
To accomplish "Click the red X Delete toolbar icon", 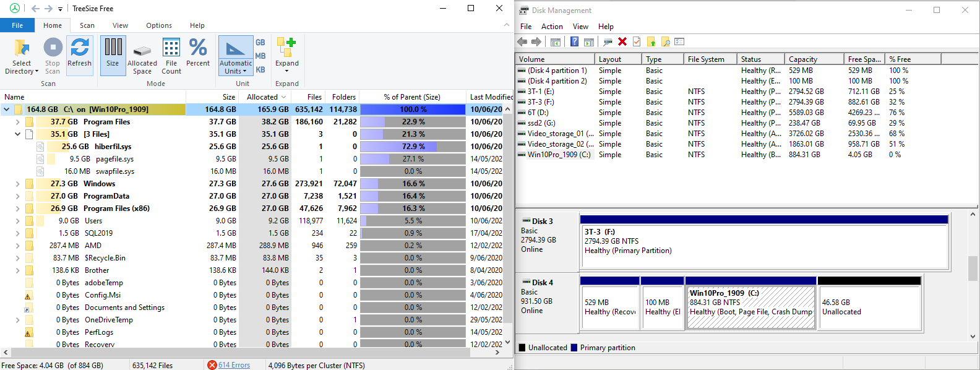I will point(622,41).
